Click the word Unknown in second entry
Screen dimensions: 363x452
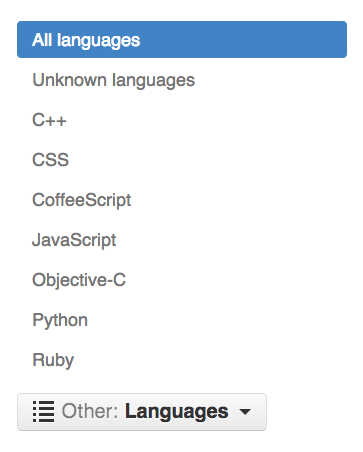pyautogui.click(x=69, y=80)
